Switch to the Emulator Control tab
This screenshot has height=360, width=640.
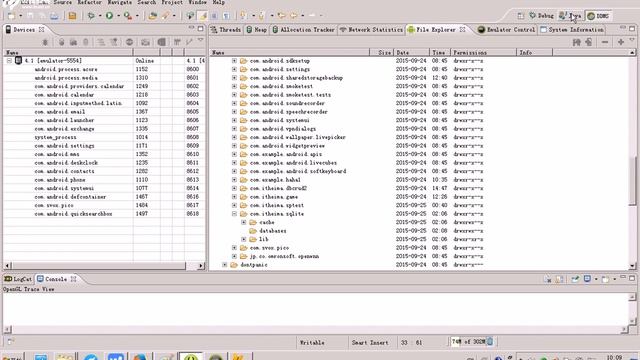tap(506, 30)
